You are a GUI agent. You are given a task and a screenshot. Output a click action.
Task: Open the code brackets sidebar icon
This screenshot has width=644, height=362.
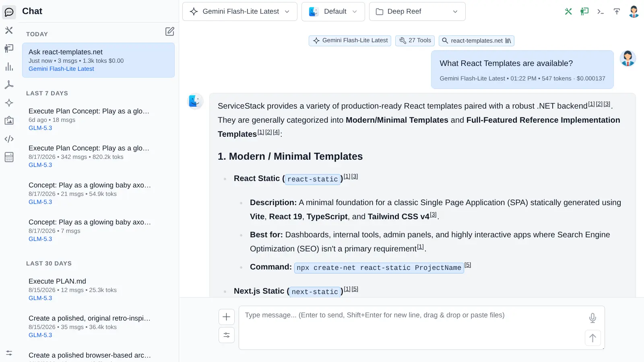[x=9, y=139]
